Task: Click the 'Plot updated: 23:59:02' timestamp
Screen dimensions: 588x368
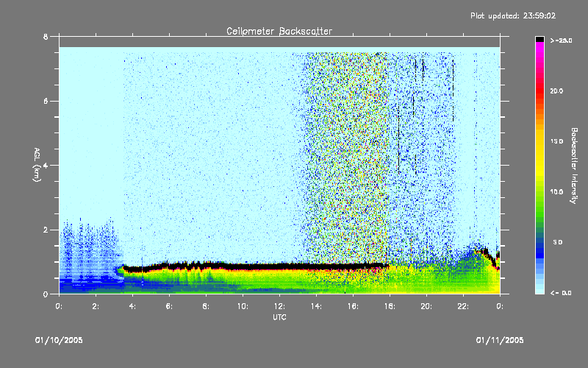Action: click(513, 15)
